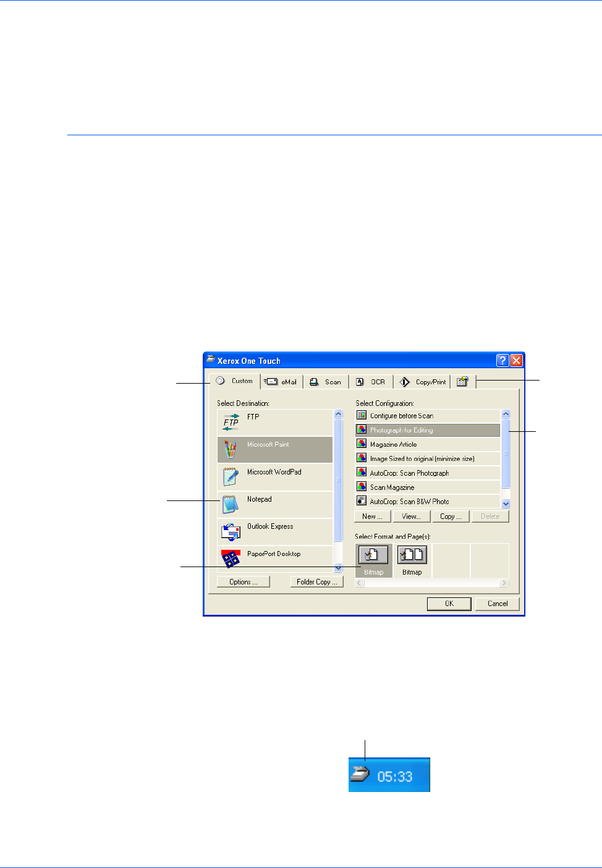Close the Xerox One Touch window

click(x=517, y=361)
